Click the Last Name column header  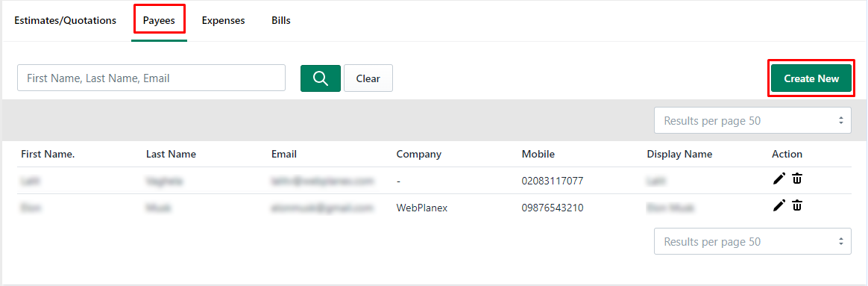(x=171, y=154)
